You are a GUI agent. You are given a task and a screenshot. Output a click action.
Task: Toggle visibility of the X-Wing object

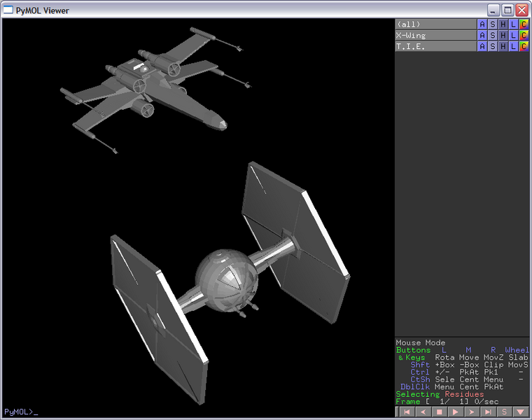coord(434,36)
